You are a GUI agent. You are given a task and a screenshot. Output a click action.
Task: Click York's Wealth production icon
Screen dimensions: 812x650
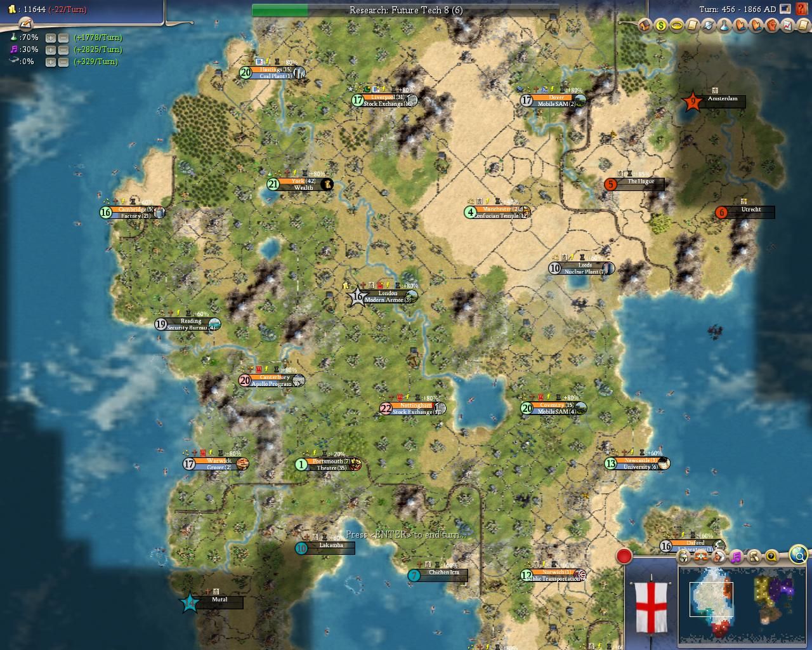pyautogui.click(x=327, y=185)
